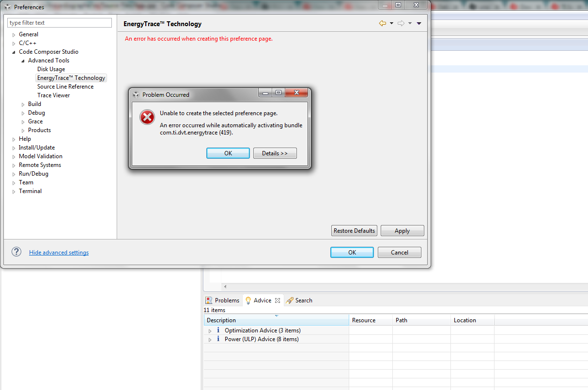The image size is (588, 390).
Task: Click the Details >> button
Action: [x=275, y=153]
